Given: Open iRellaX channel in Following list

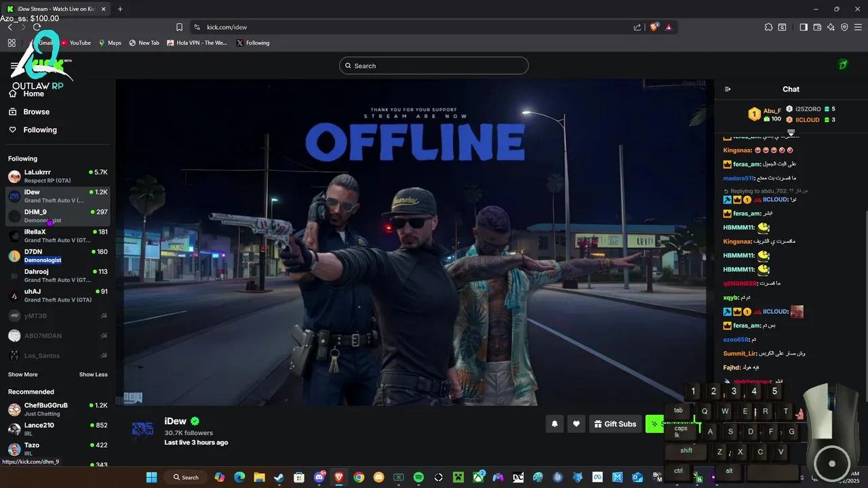Looking at the screenshot, I should (x=58, y=236).
